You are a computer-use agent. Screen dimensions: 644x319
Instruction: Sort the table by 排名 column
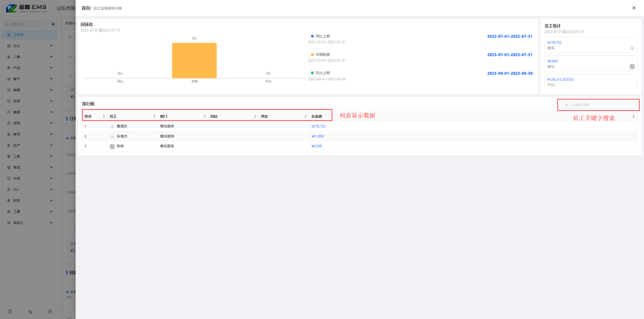tap(104, 117)
